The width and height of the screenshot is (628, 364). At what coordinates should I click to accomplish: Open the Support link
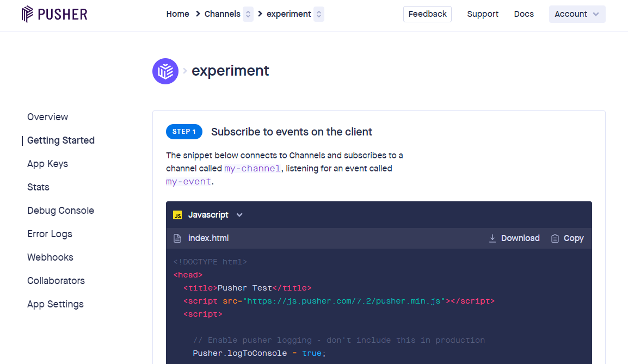coord(483,14)
